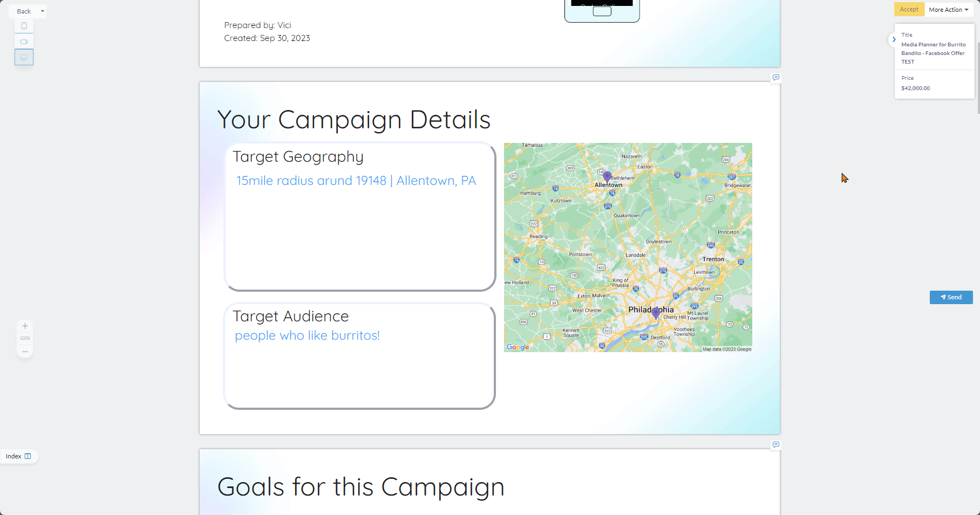
Task: Switch to tablet landscape preview
Action: point(24,42)
